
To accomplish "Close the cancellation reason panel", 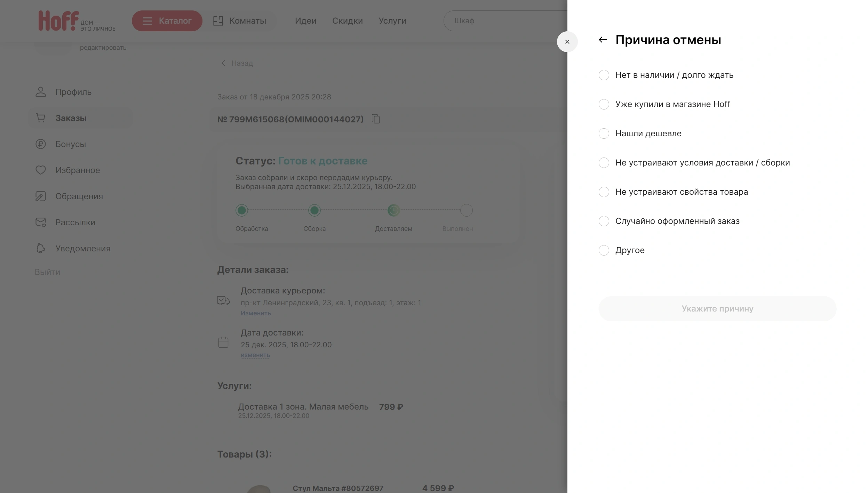I will coord(567,42).
